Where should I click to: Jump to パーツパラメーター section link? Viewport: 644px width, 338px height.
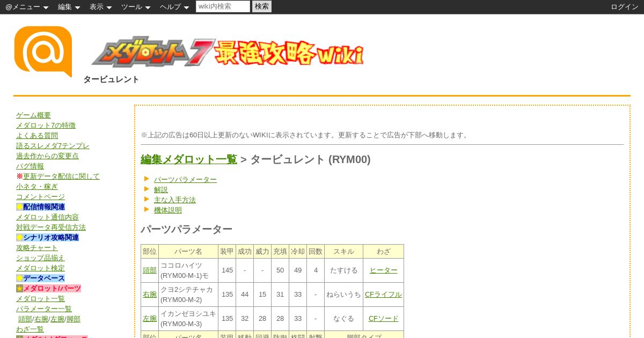click(x=185, y=180)
